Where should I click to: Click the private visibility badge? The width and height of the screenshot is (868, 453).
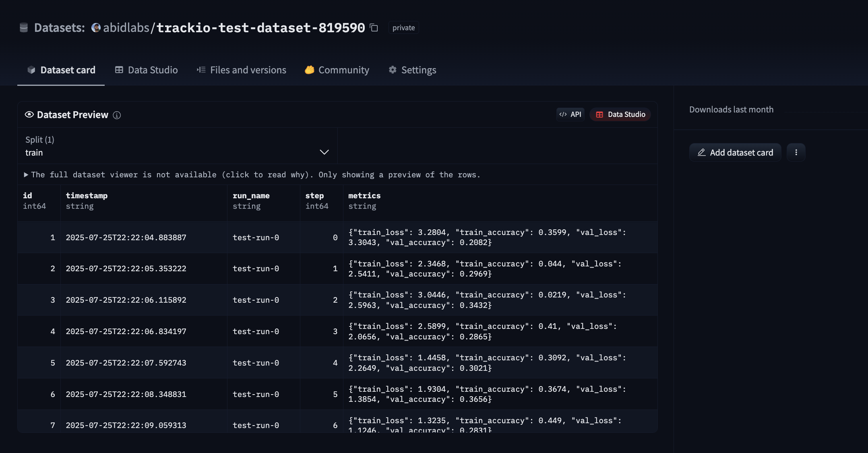pos(403,28)
